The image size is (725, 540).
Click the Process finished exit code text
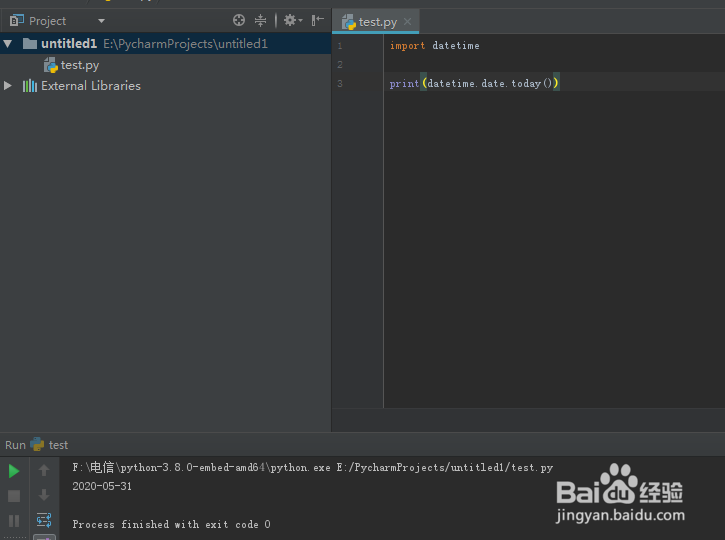click(x=171, y=525)
